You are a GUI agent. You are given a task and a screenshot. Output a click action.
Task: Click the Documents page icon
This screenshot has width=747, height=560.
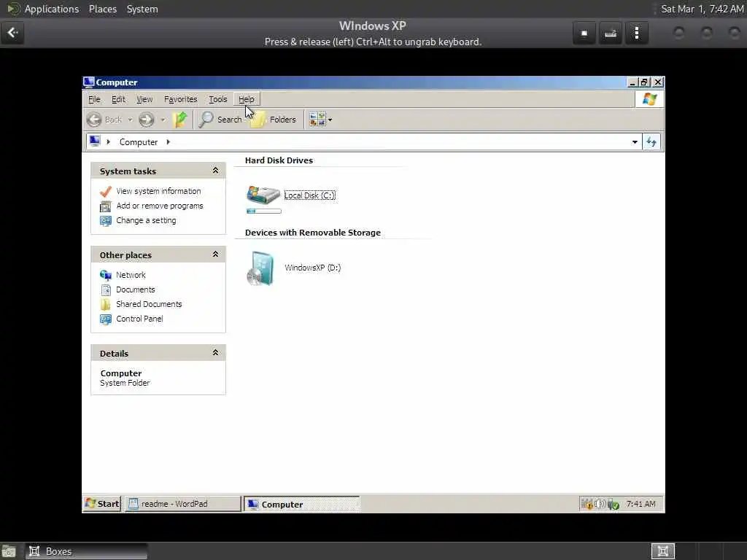click(105, 289)
